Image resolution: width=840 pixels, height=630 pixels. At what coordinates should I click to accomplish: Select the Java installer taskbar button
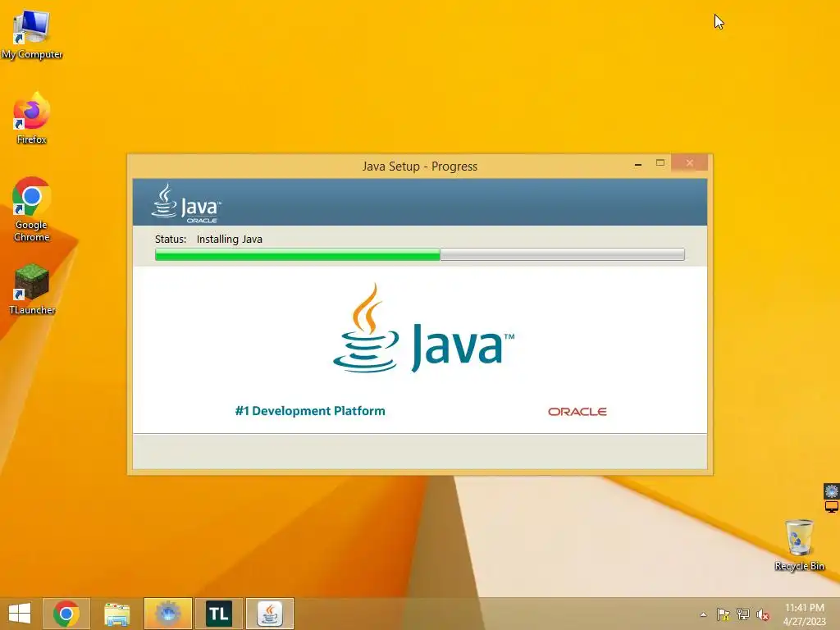tap(269, 614)
